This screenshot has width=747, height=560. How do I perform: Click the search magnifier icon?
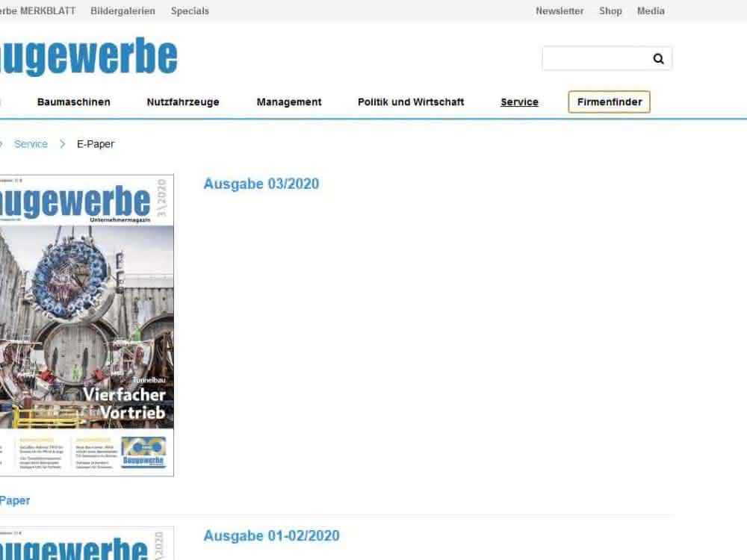click(x=658, y=58)
